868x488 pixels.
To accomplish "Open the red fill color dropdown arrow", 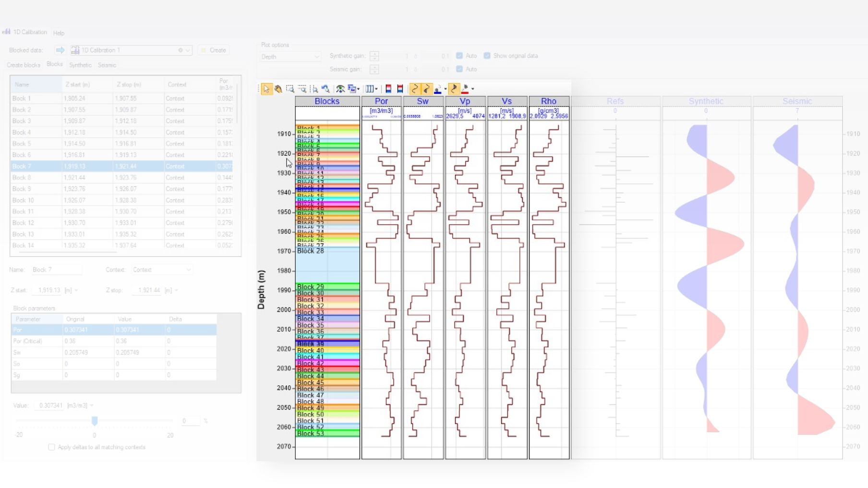I will (x=472, y=89).
